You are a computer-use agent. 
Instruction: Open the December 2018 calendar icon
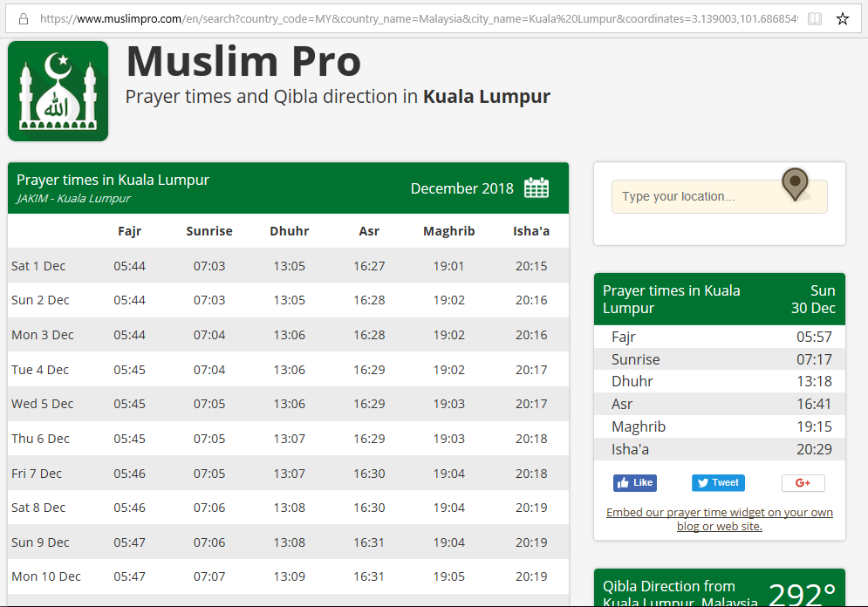(537, 188)
